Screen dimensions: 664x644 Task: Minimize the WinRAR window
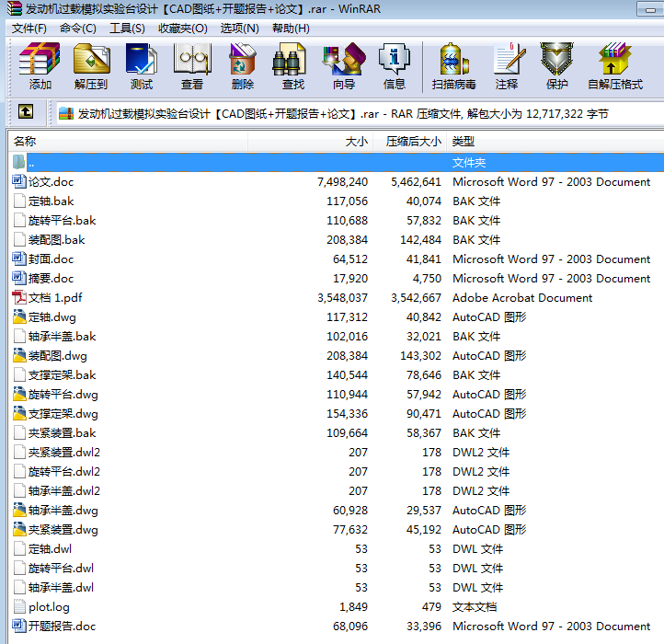coord(650,9)
